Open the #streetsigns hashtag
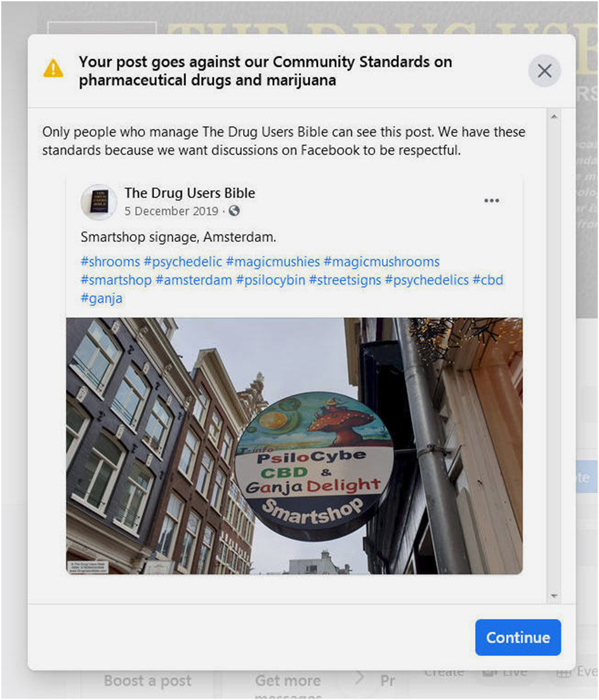The width and height of the screenshot is (599, 700). point(345,280)
